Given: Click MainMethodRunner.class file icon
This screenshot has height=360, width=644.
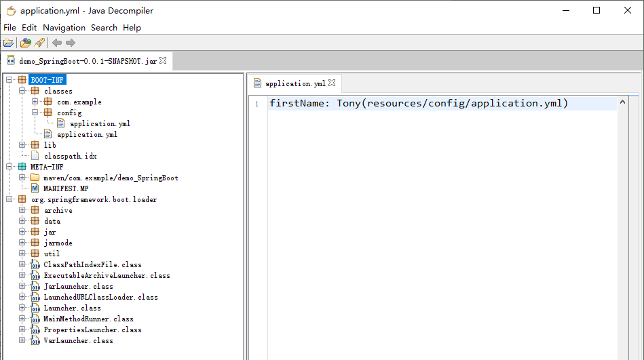Looking at the screenshot, I should point(35,319).
